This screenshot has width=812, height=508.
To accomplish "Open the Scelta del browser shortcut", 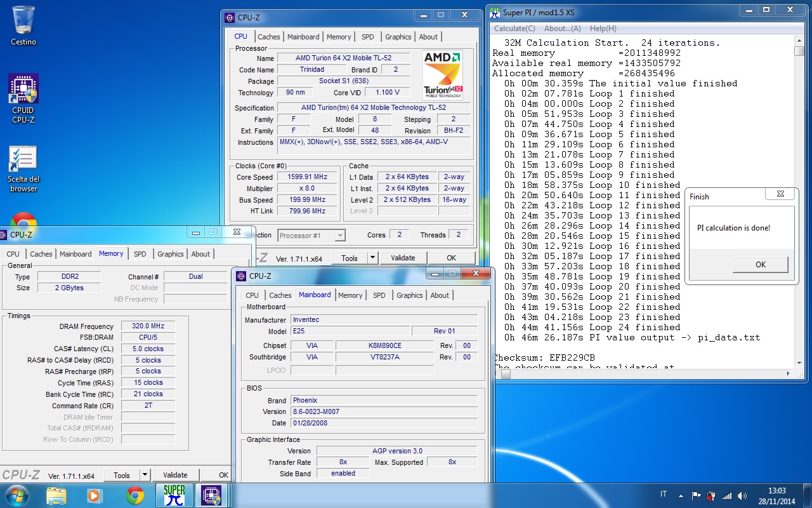I will (23, 168).
